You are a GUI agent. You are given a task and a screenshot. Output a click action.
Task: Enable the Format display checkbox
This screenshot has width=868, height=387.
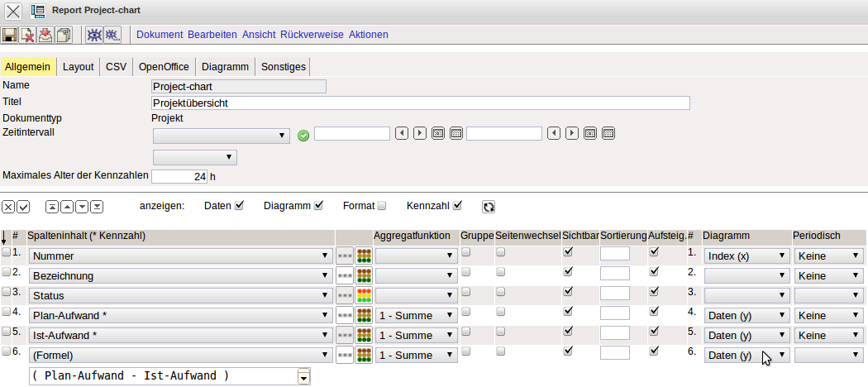tap(382, 205)
